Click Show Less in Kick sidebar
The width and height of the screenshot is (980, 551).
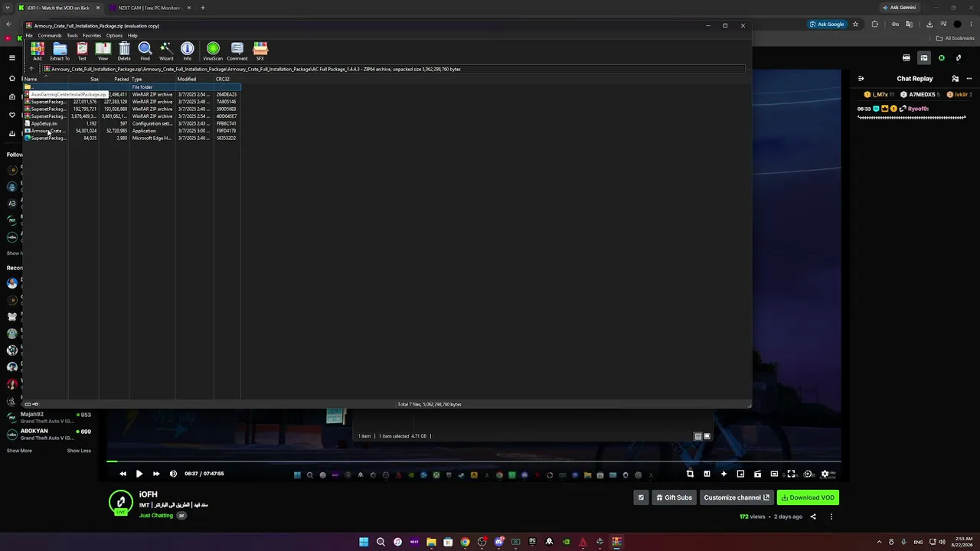coord(79,451)
